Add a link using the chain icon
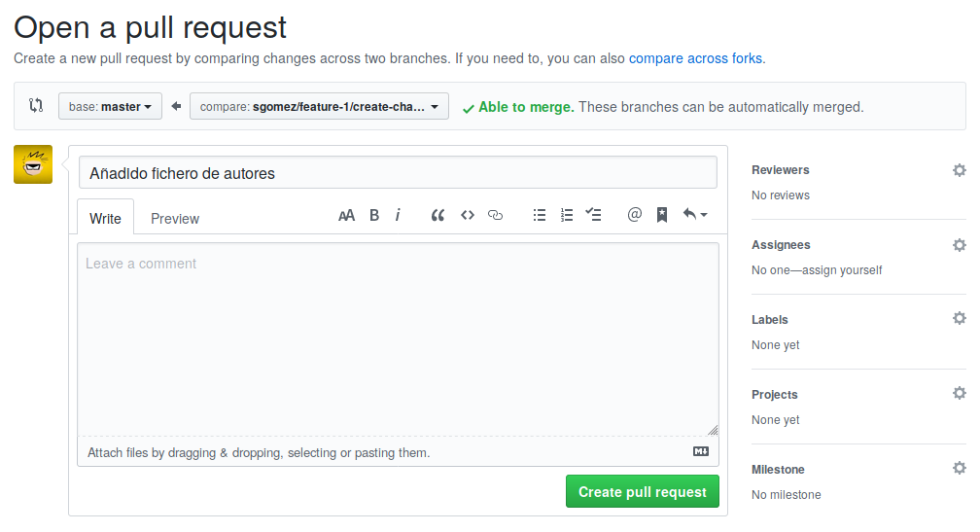Screen dimensions: 980x532 tap(495, 215)
